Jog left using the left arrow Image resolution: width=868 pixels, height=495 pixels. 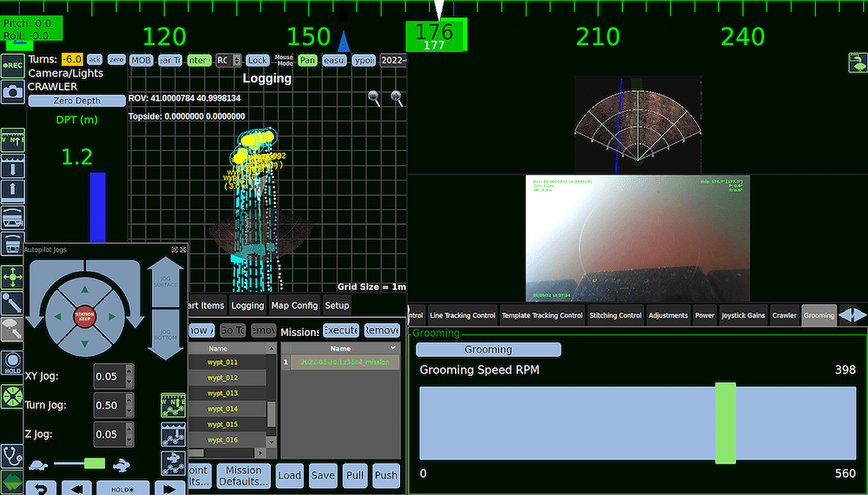pos(57,317)
